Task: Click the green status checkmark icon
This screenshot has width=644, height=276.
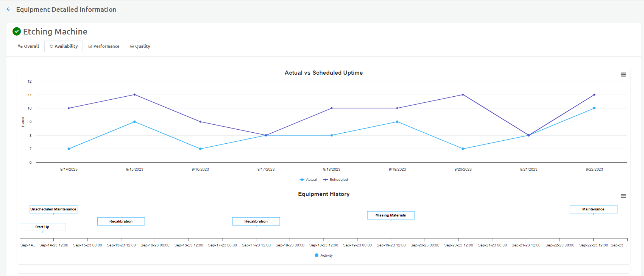Action: pos(17,31)
